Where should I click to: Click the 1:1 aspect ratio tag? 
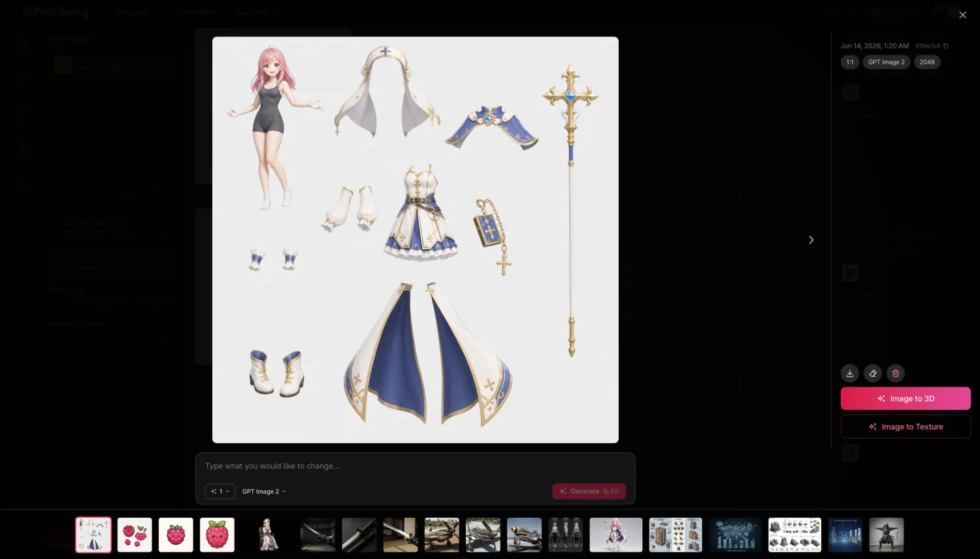pos(850,62)
